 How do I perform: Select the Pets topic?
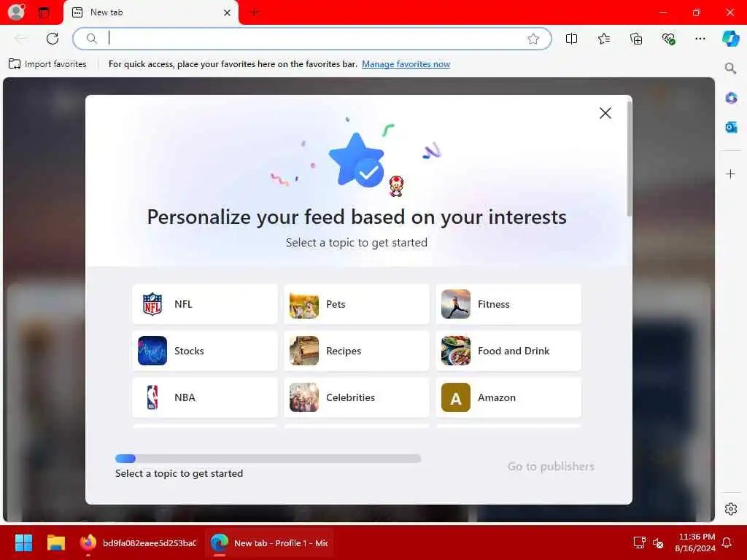[356, 304]
